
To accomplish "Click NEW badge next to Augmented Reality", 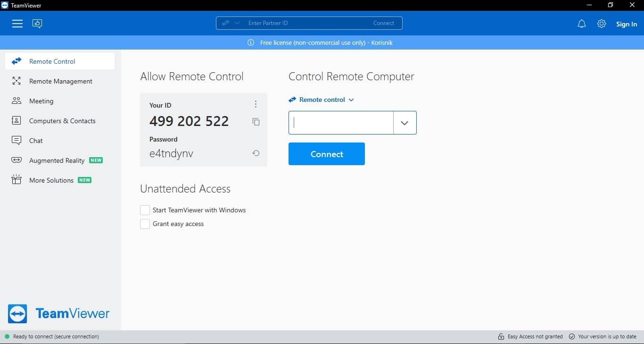I will [x=96, y=160].
